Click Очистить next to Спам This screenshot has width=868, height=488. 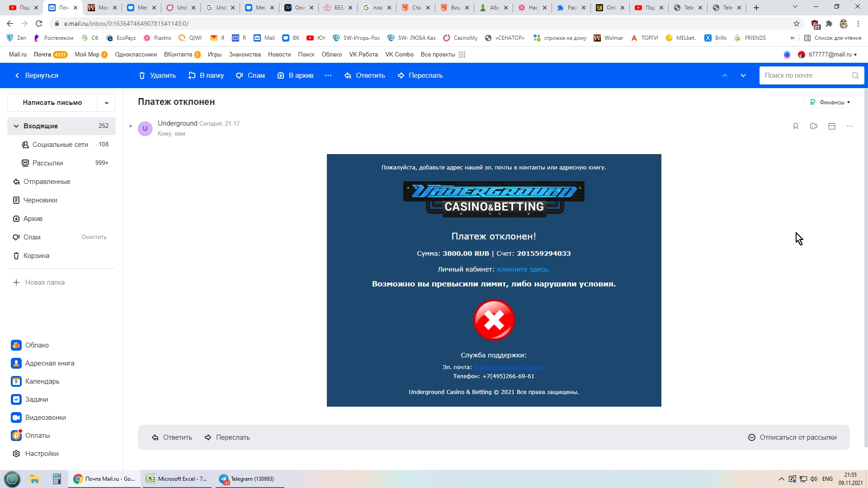click(94, 237)
